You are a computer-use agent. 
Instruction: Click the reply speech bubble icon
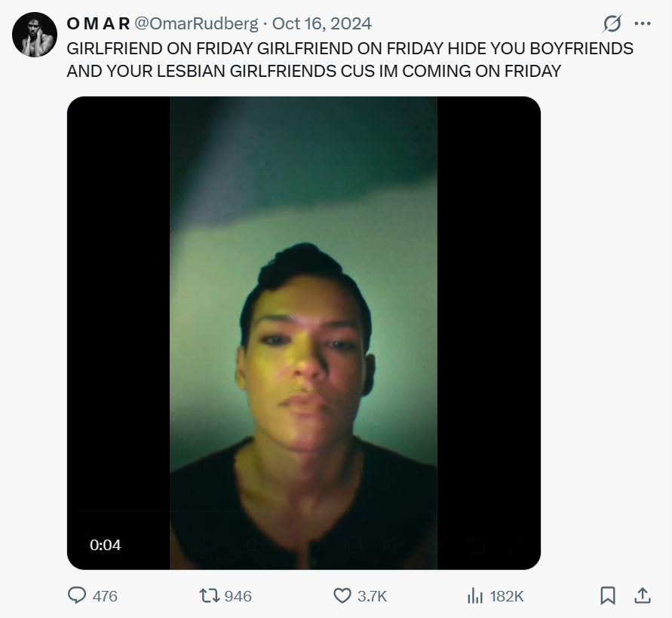click(x=77, y=595)
